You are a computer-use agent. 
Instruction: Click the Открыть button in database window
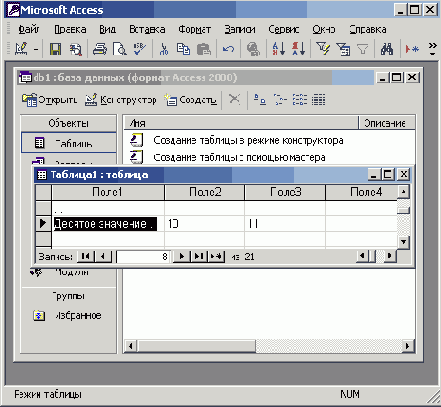49,100
